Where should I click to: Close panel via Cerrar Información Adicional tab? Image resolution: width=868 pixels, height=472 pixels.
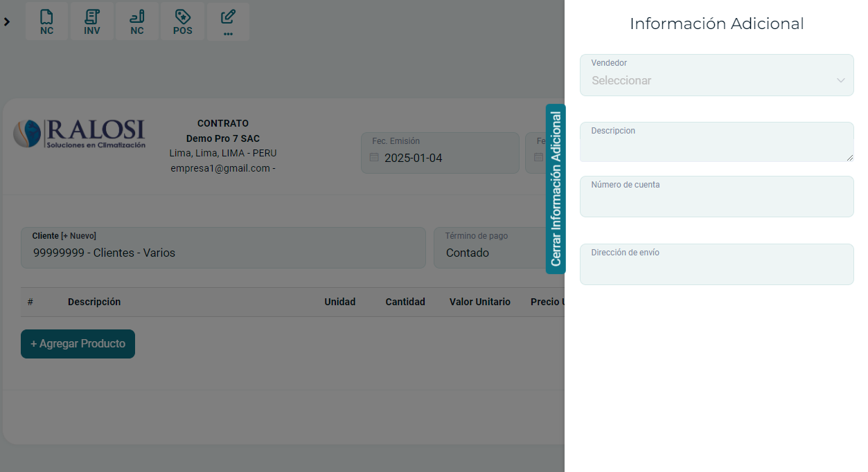click(x=556, y=189)
